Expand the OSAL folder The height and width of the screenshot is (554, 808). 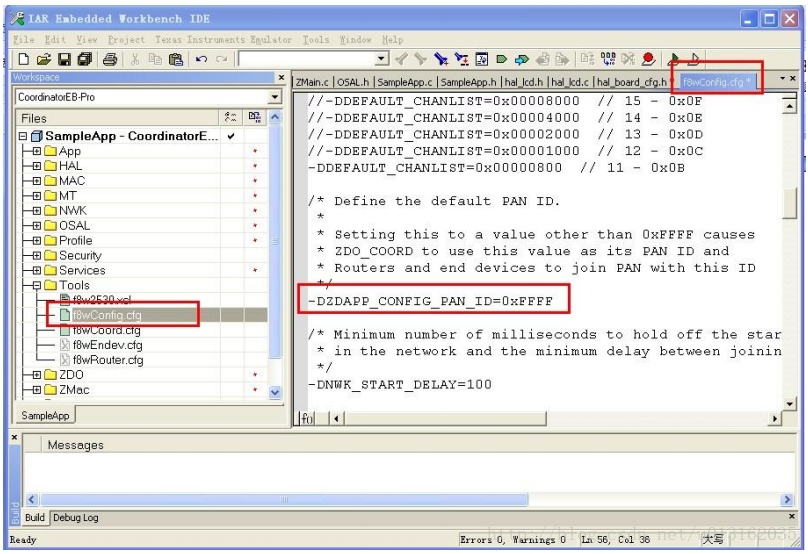(x=37, y=226)
